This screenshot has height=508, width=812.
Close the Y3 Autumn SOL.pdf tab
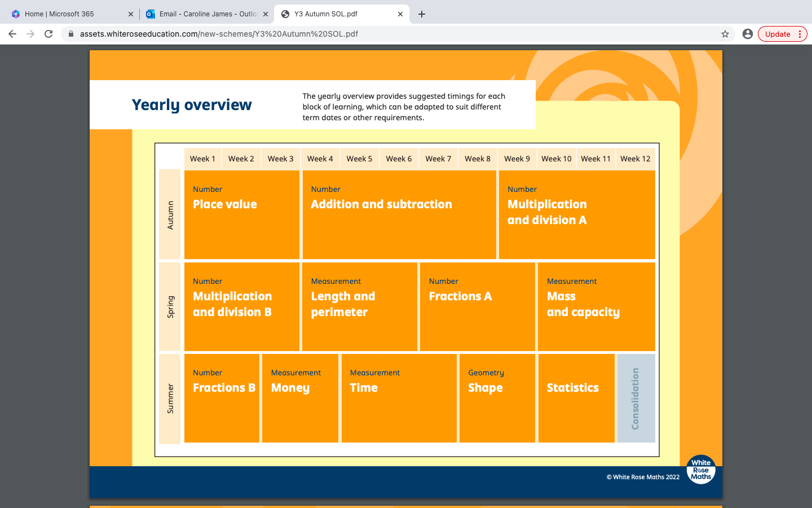coord(400,14)
